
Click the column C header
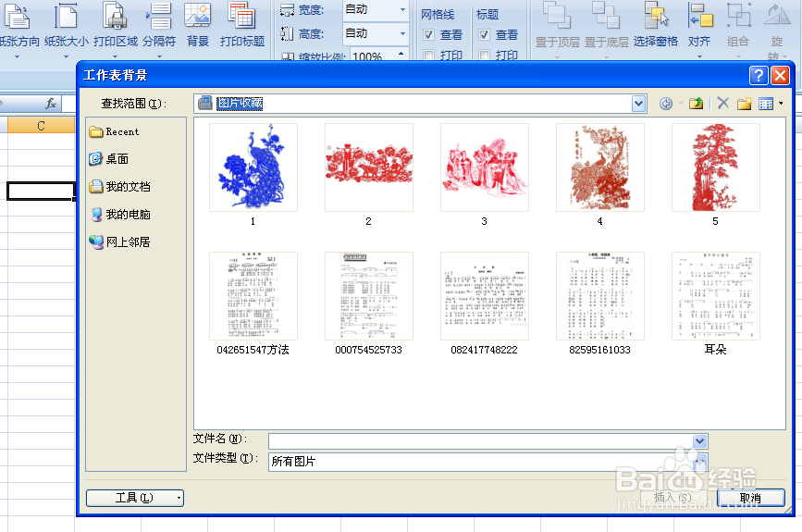(x=42, y=125)
